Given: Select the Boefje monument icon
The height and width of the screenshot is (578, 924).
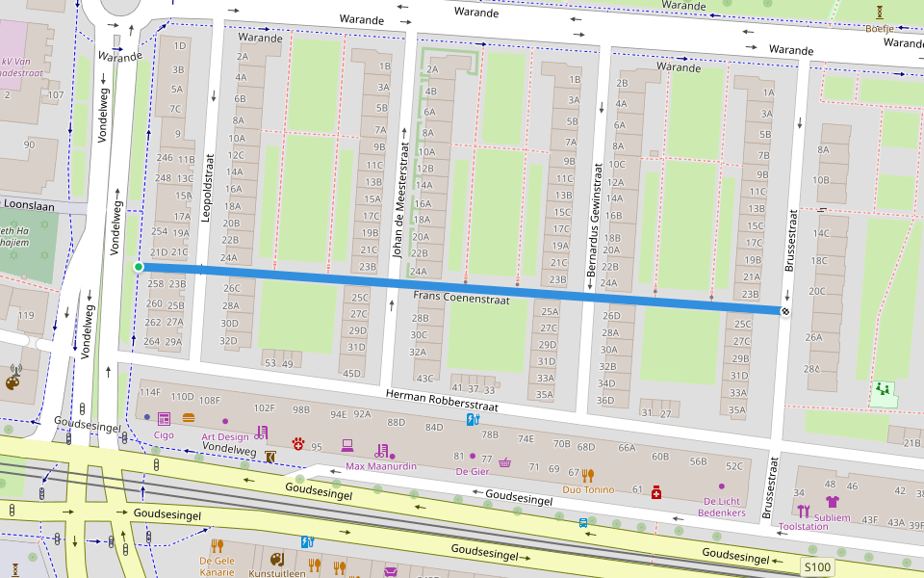Looking at the screenshot, I should [x=879, y=12].
